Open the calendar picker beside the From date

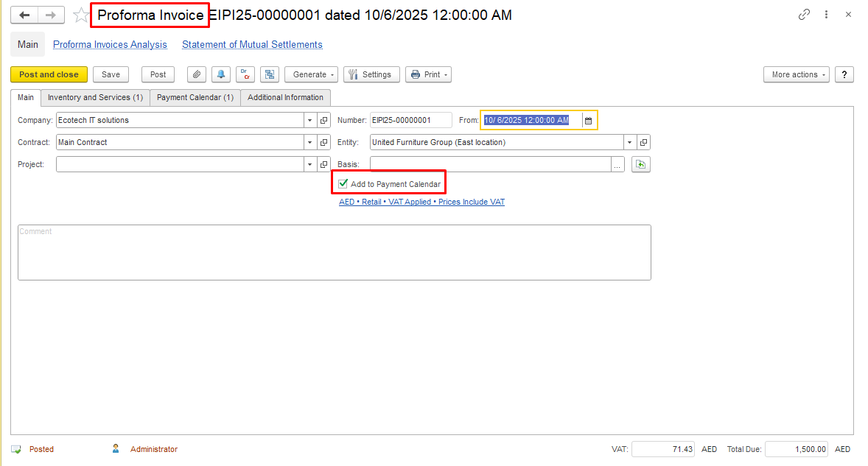click(588, 121)
